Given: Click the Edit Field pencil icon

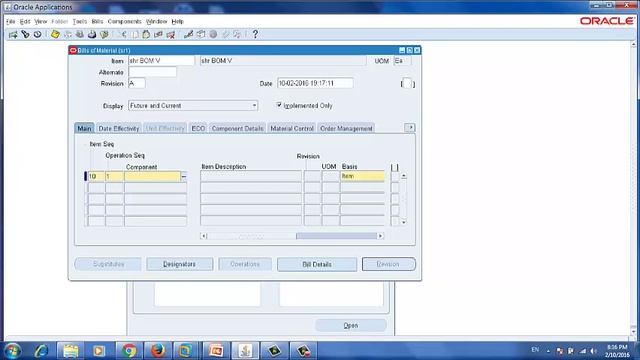Looking at the screenshot, I should [188, 34].
